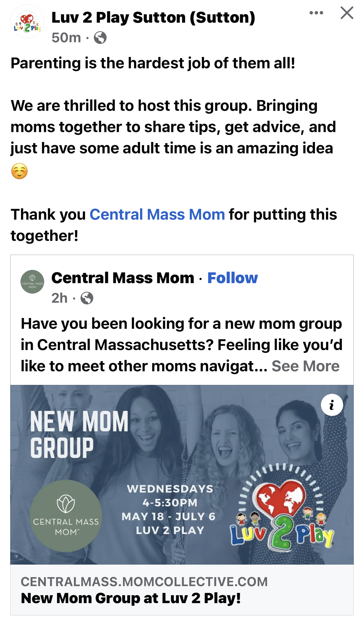Click the blue Central Mass Mom mention
Viewport: 364px width, 619px height.
point(157,214)
